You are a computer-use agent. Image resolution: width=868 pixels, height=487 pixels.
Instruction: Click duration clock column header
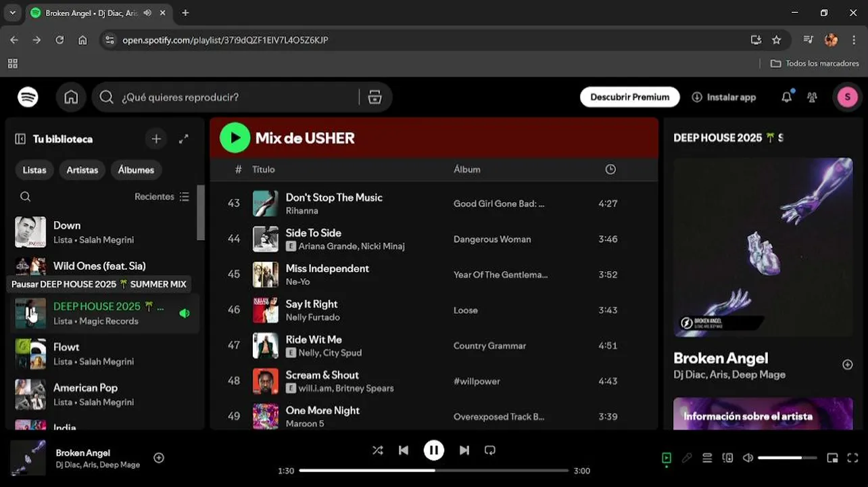(610, 169)
